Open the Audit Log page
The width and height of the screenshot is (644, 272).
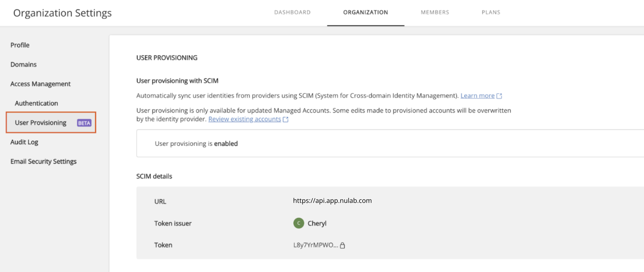click(x=24, y=142)
